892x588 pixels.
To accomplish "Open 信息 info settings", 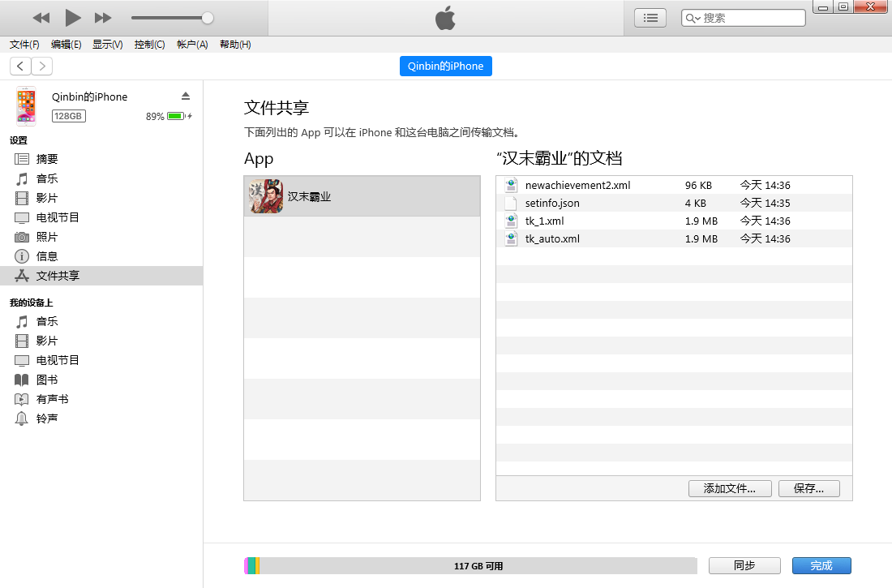I will tap(101, 256).
